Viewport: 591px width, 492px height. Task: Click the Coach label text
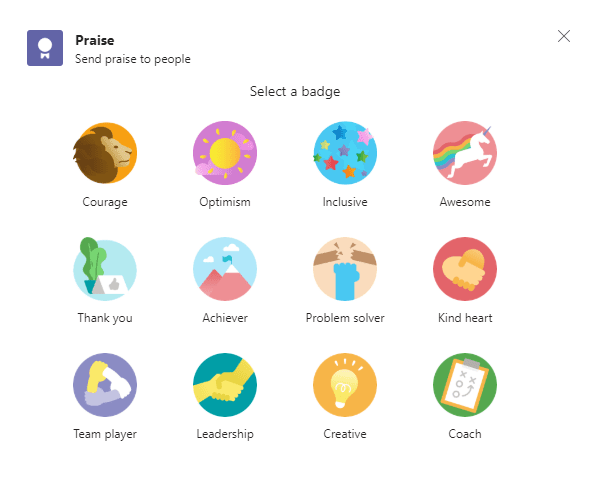coord(465,434)
